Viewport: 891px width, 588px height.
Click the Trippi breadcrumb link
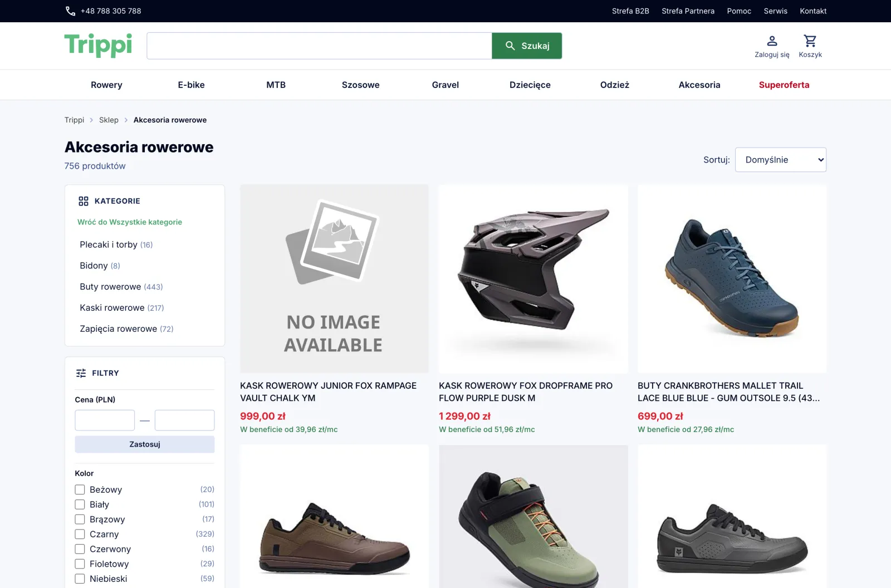(74, 120)
